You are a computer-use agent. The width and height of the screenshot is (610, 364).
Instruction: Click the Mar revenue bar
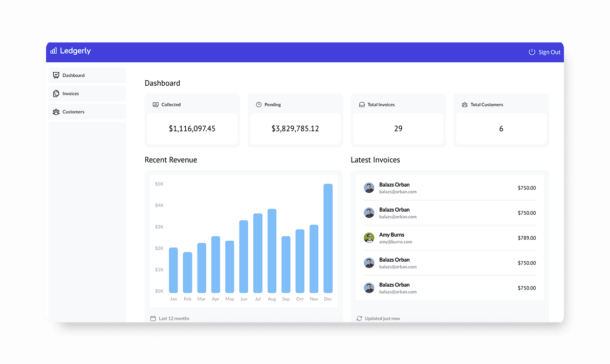click(x=202, y=268)
